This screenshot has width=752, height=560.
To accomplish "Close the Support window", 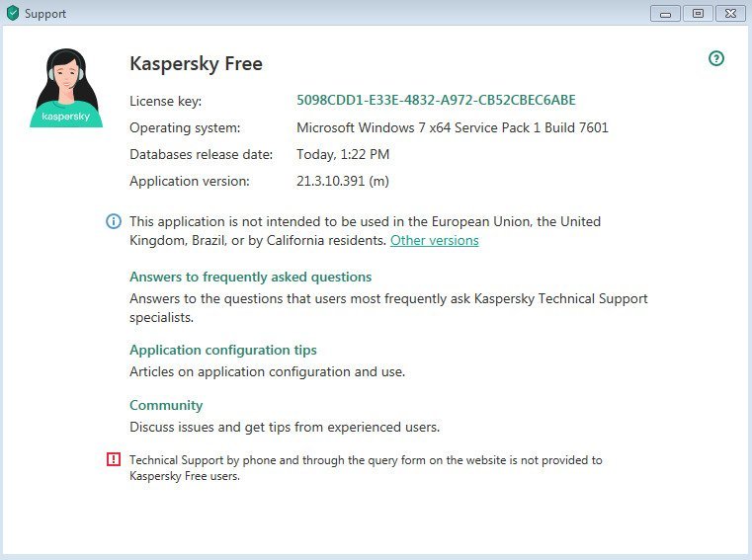I will coord(730,13).
